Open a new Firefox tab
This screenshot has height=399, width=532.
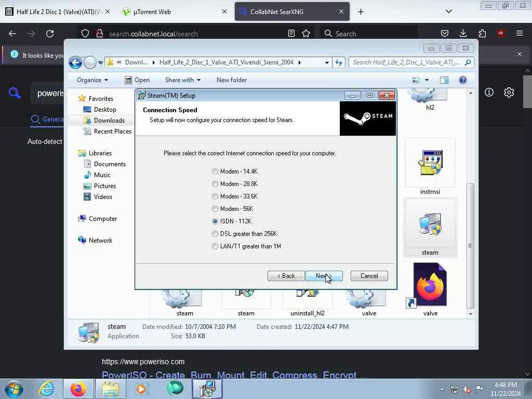pyautogui.click(x=361, y=12)
